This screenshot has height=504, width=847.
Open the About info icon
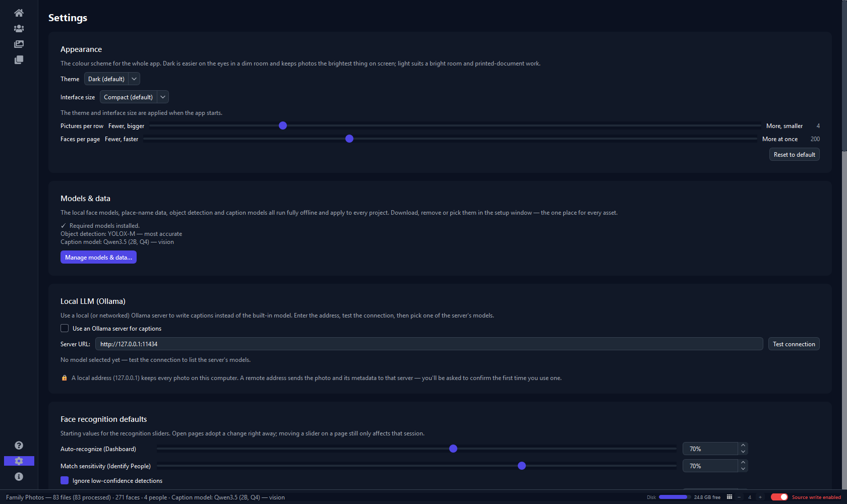pyautogui.click(x=19, y=477)
